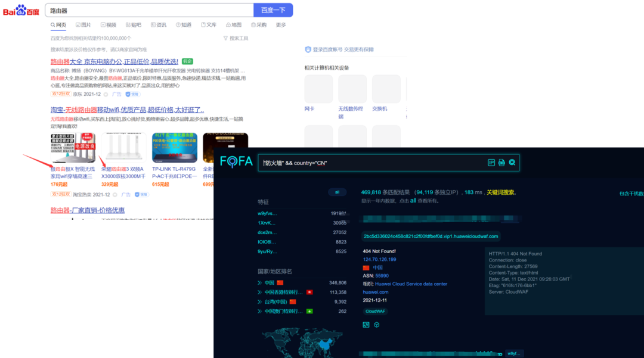Click the China flag in the result details

pyautogui.click(x=366, y=268)
